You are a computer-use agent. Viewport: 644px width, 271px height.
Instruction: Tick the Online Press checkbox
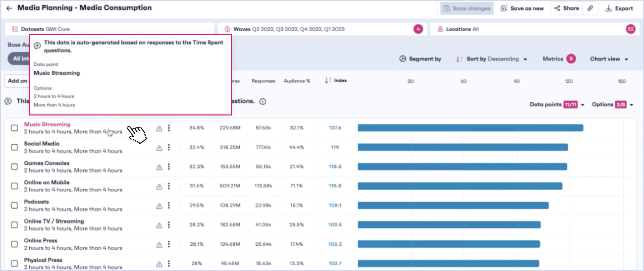click(x=14, y=244)
